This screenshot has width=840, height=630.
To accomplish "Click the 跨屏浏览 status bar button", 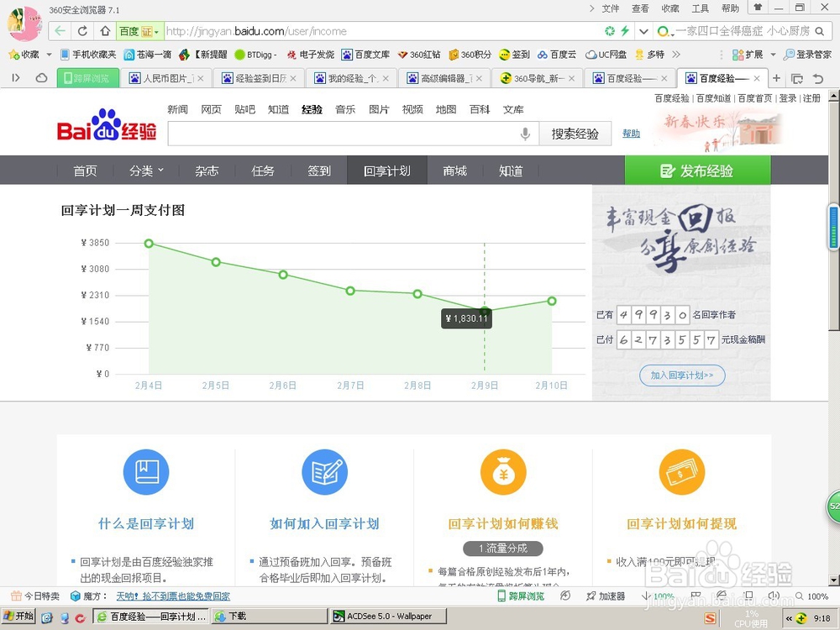I will point(520,596).
